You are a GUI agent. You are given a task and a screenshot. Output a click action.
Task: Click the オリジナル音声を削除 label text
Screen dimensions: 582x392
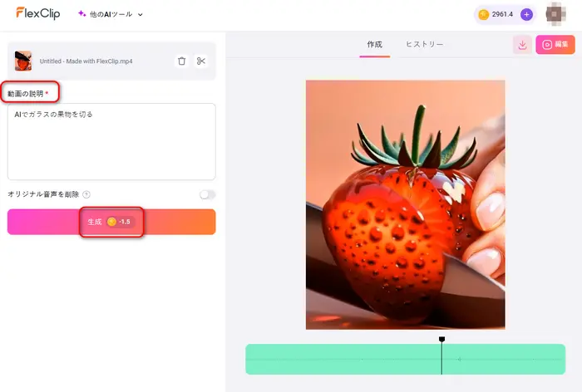[x=43, y=194]
